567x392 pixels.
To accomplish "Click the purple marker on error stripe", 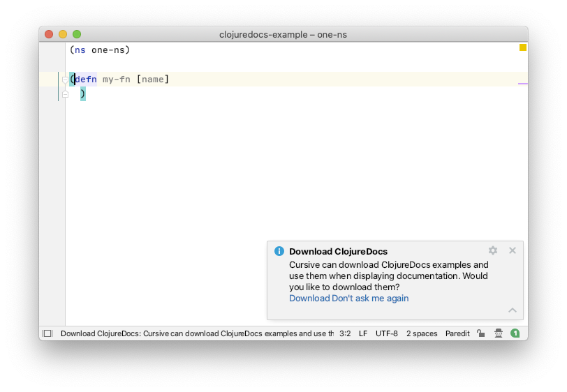I will tap(523, 84).
